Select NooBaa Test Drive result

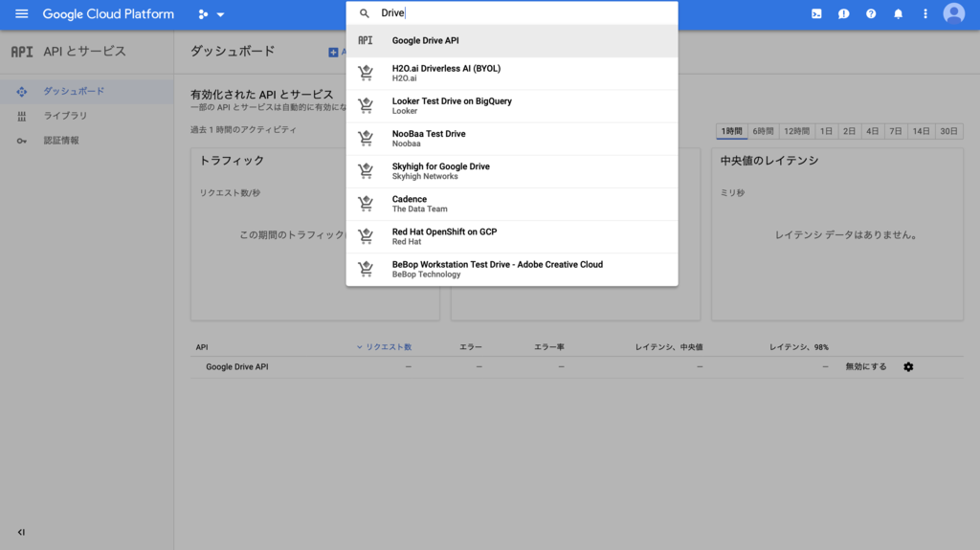point(512,138)
